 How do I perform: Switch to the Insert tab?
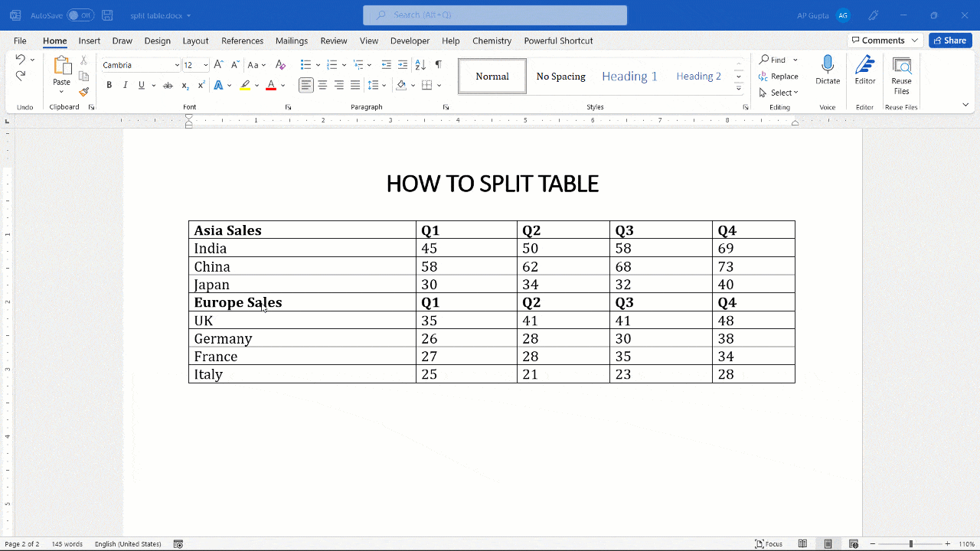click(x=89, y=41)
